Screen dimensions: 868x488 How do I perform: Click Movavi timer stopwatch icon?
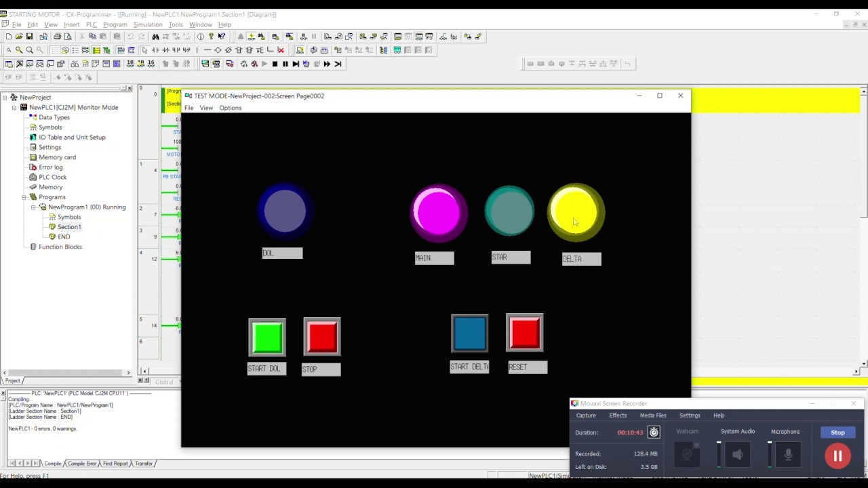(654, 432)
